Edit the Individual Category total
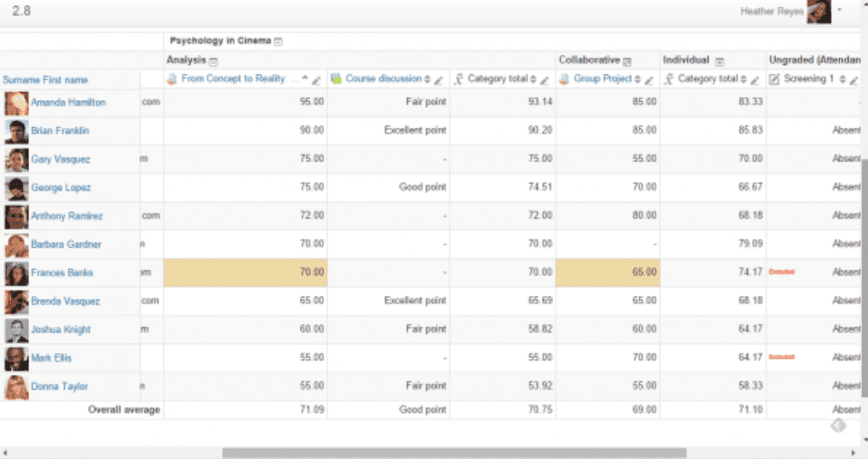Viewport: 868px width, 459px height. click(x=755, y=80)
